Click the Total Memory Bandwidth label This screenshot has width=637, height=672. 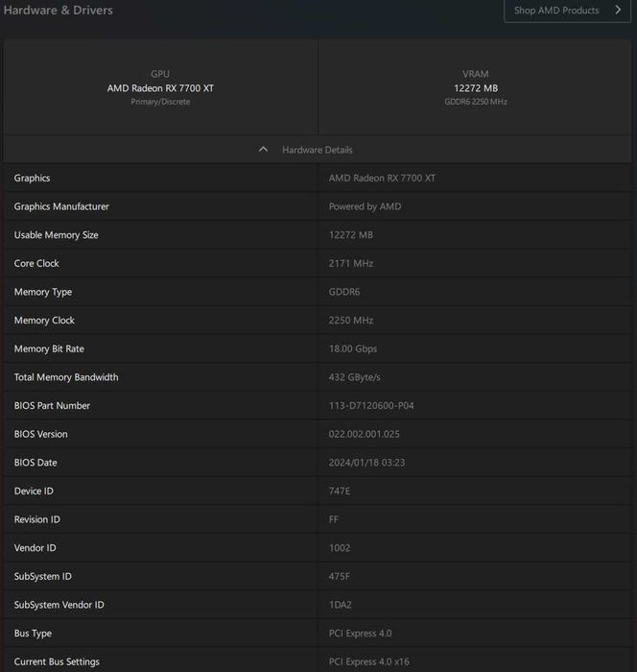click(x=66, y=377)
